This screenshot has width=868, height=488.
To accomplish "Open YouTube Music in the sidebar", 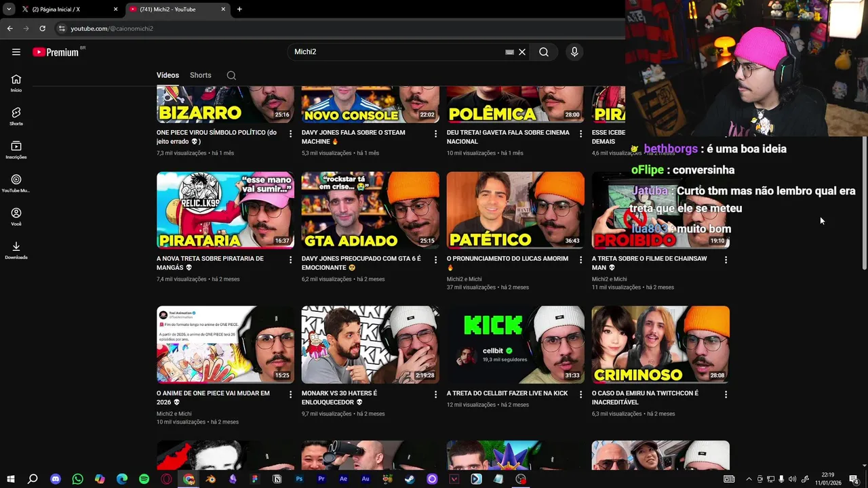I will tap(16, 183).
